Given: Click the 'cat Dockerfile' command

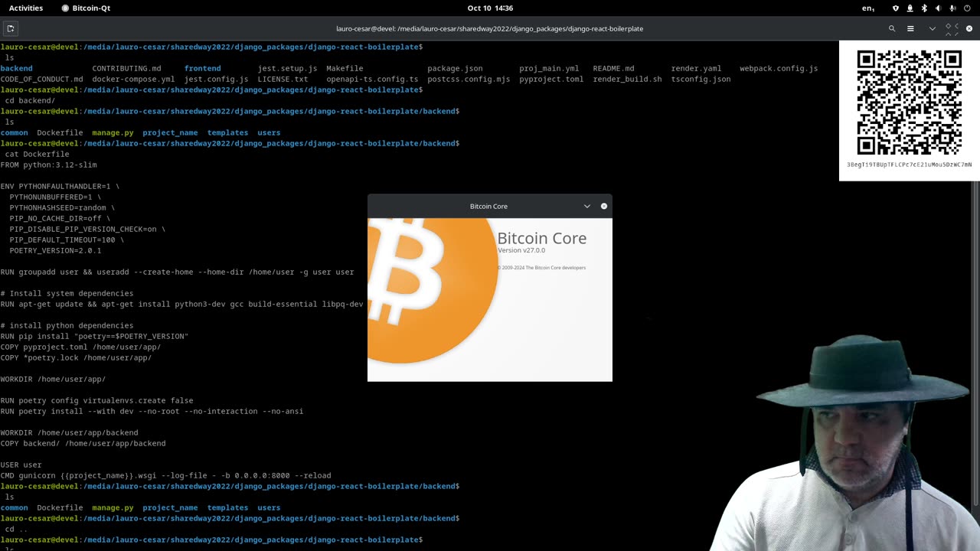Looking at the screenshot, I should [x=37, y=154].
